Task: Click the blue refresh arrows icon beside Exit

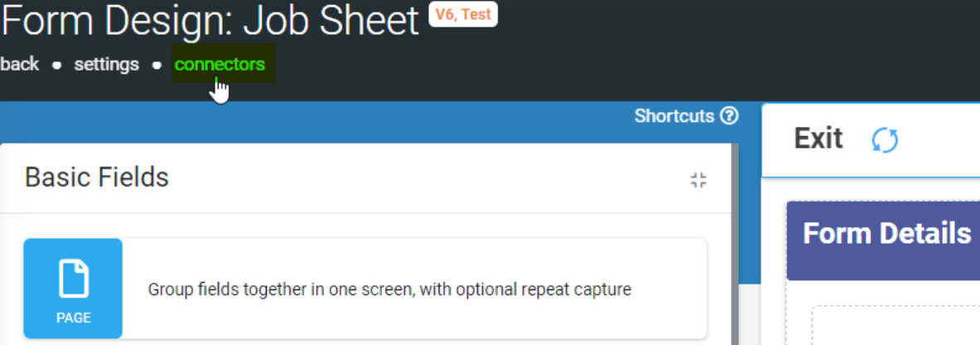Action: [885, 140]
